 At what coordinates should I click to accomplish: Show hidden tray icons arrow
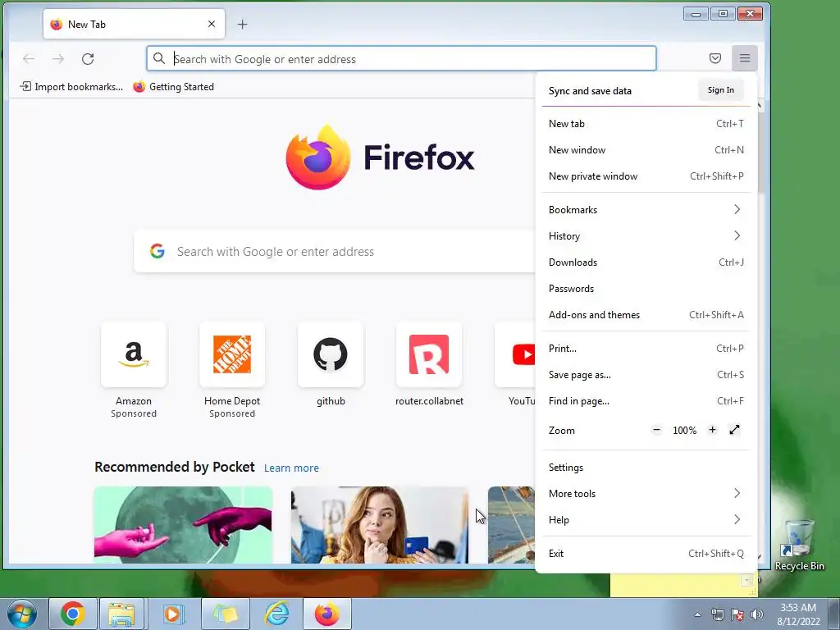[697, 614]
